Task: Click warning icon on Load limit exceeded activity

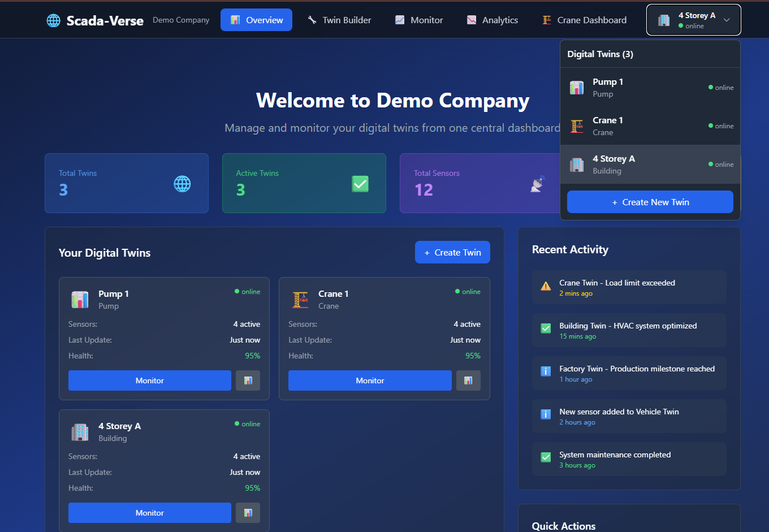Action: 546,286
